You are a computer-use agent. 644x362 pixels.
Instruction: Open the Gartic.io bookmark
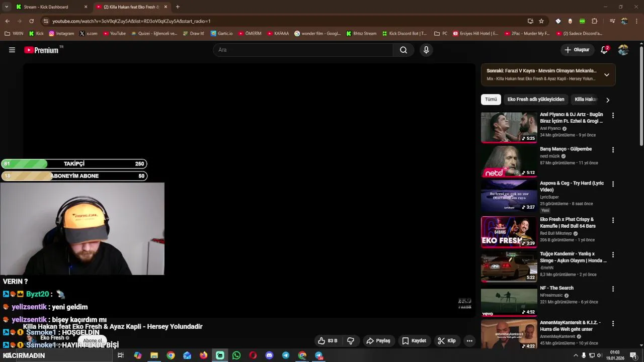click(x=221, y=34)
